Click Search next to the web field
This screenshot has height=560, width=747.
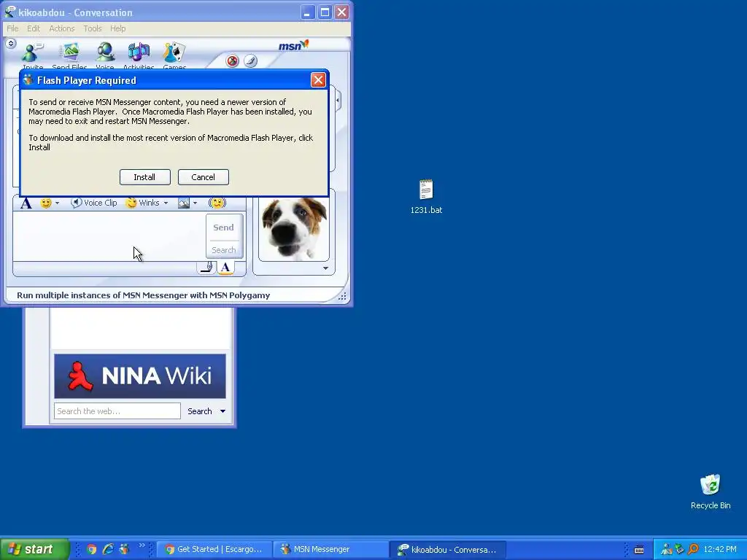click(200, 411)
